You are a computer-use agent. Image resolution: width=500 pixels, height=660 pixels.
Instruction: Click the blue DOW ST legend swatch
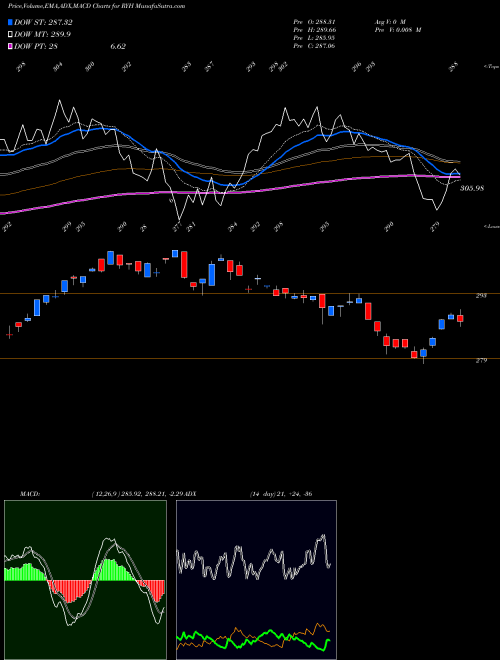[x=10, y=22]
